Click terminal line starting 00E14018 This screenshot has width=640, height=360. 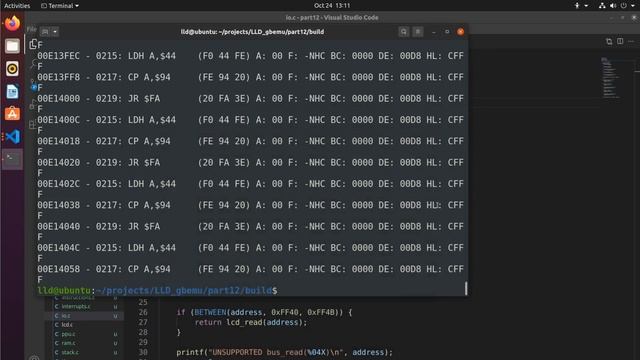point(250,141)
